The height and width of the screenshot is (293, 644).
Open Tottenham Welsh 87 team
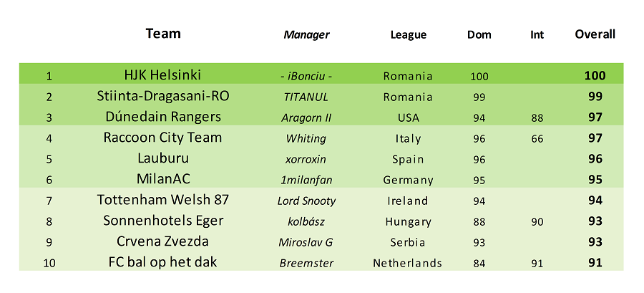[x=163, y=200]
